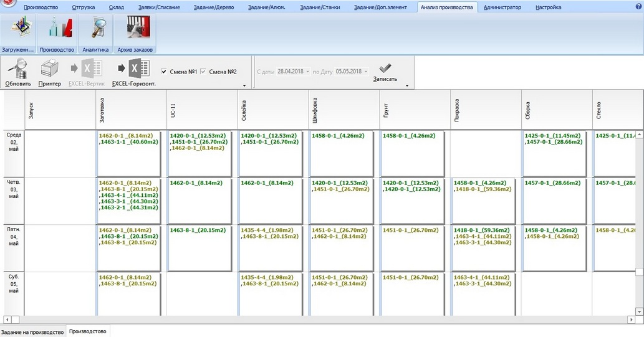
Task: Click the Обновить refresh icon
Action: [17, 72]
